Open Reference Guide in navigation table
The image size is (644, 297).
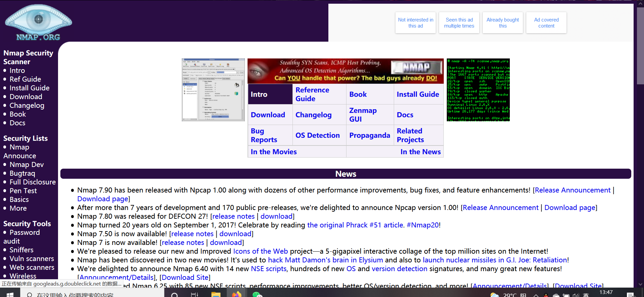click(312, 94)
